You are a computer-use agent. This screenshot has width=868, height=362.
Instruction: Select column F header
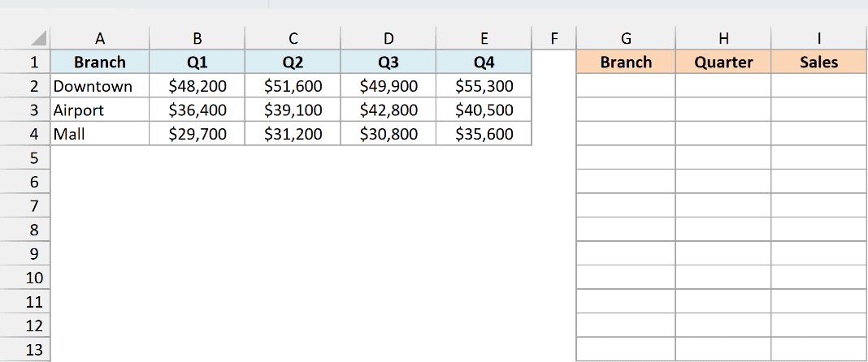[x=554, y=38]
